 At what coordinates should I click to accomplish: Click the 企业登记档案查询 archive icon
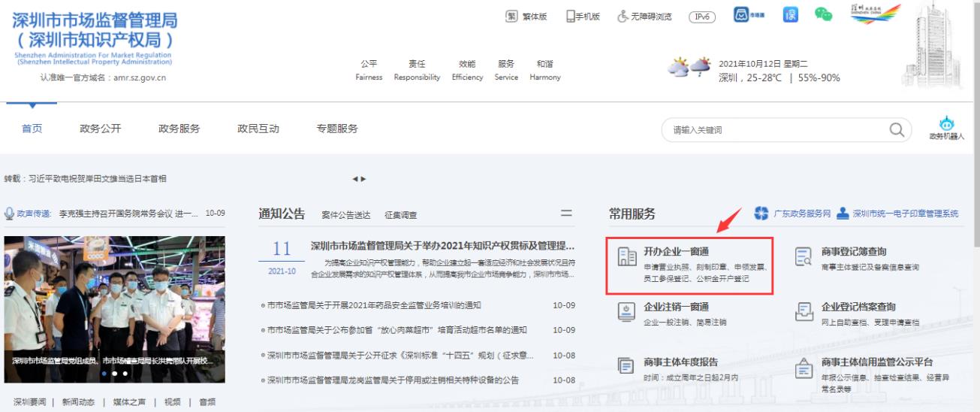pos(803,311)
